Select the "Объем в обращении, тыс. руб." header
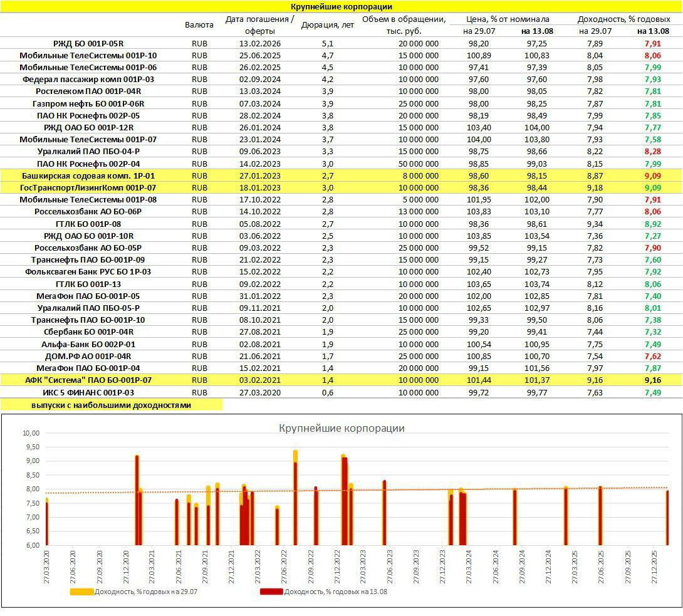This screenshot has height=616, width=683. click(x=404, y=25)
